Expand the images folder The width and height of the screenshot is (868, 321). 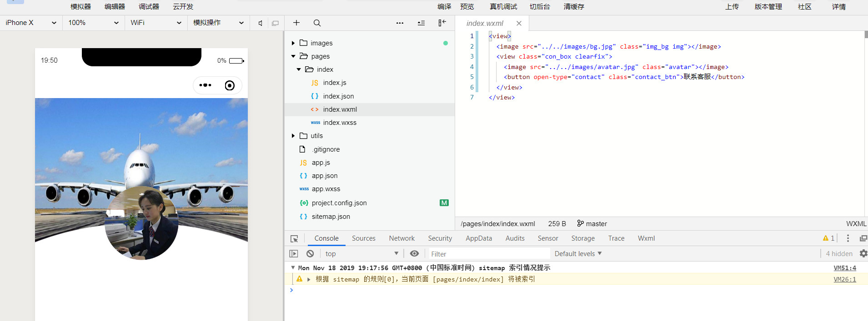click(293, 43)
